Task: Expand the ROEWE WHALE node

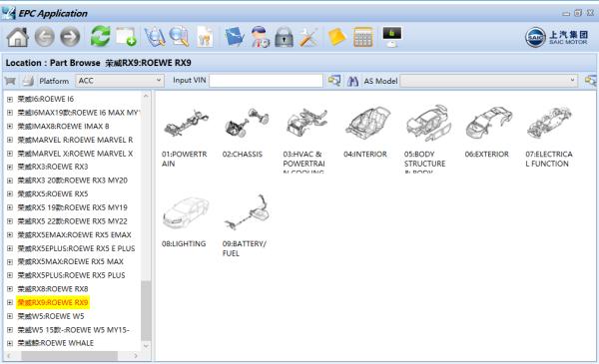Action: (x=10, y=343)
